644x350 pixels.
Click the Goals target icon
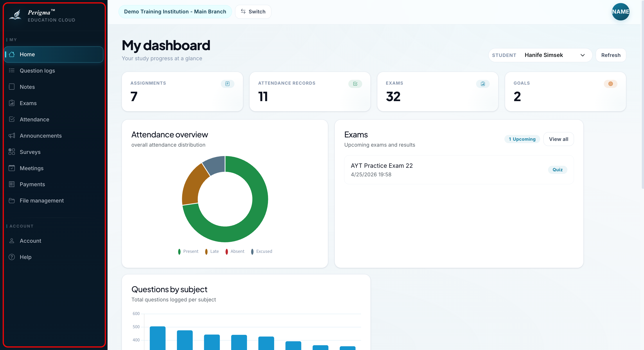(x=610, y=84)
